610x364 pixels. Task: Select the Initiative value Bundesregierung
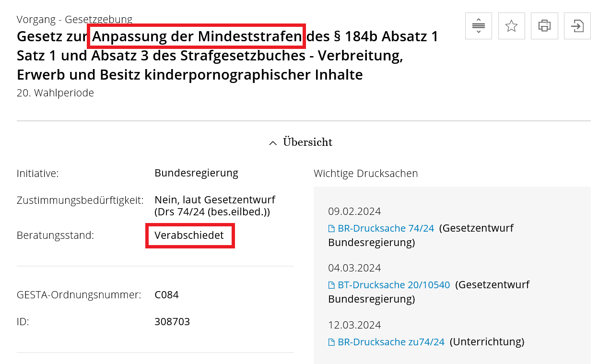point(196,173)
